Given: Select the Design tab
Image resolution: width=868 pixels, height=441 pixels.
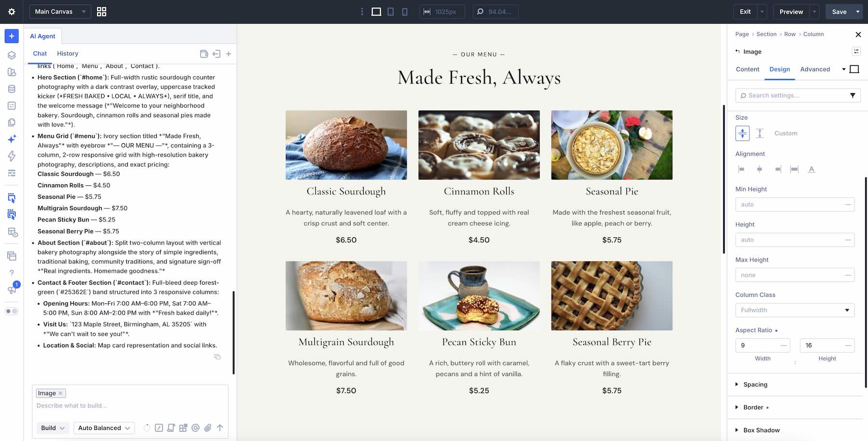Looking at the screenshot, I should 779,69.
